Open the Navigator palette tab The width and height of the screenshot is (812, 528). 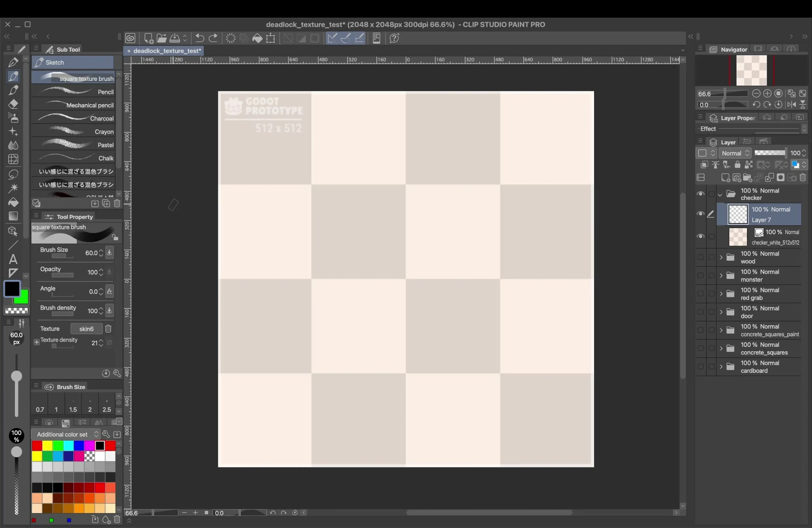coord(729,49)
